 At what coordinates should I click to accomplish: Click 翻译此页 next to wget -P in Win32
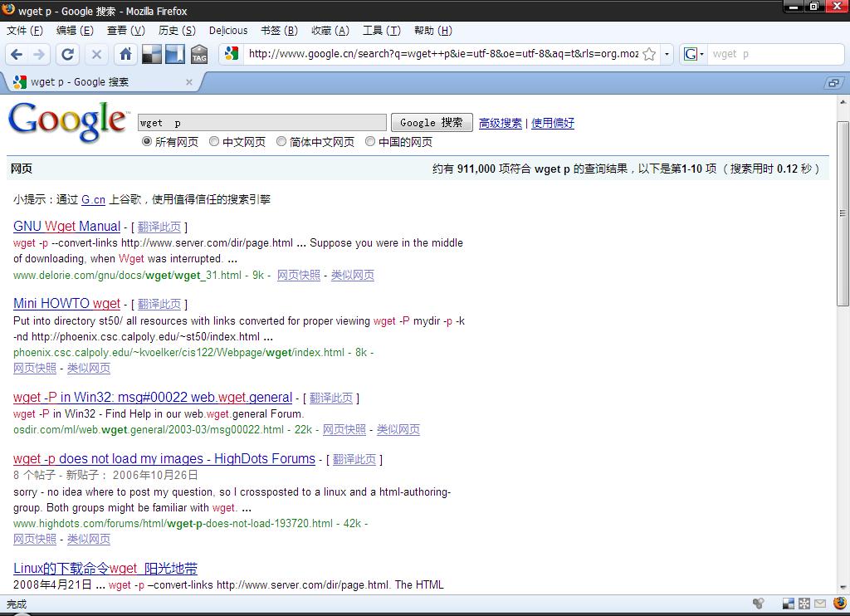tap(330, 398)
